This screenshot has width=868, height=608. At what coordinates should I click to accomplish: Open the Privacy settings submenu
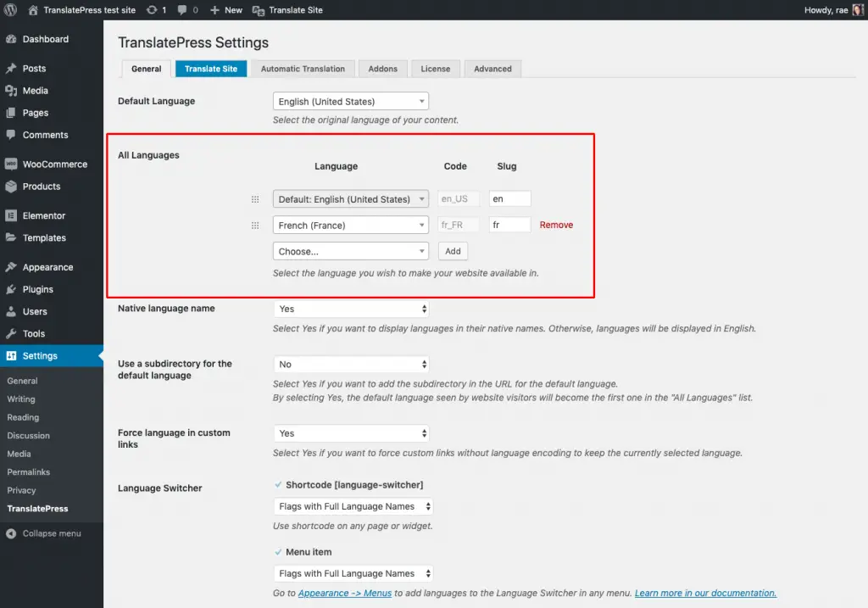21,491
